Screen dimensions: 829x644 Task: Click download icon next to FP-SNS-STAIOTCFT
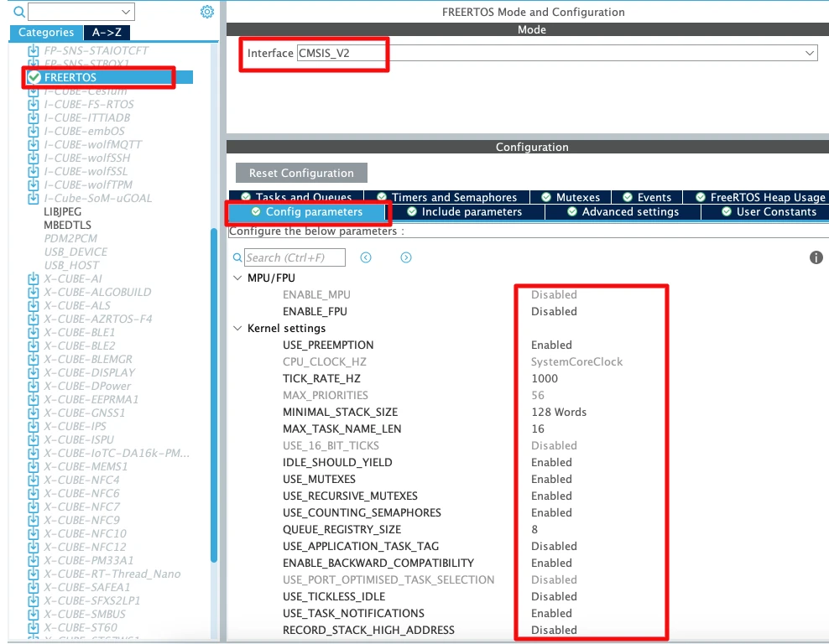coord(34,50)
